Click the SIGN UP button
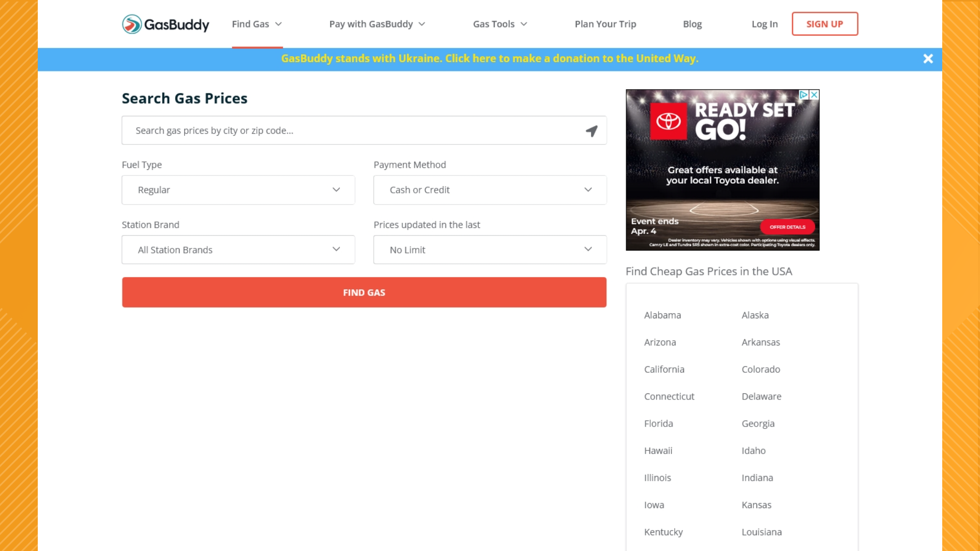Image resolution: width=980 pixels, height=551 pixels. pos(824,24)
